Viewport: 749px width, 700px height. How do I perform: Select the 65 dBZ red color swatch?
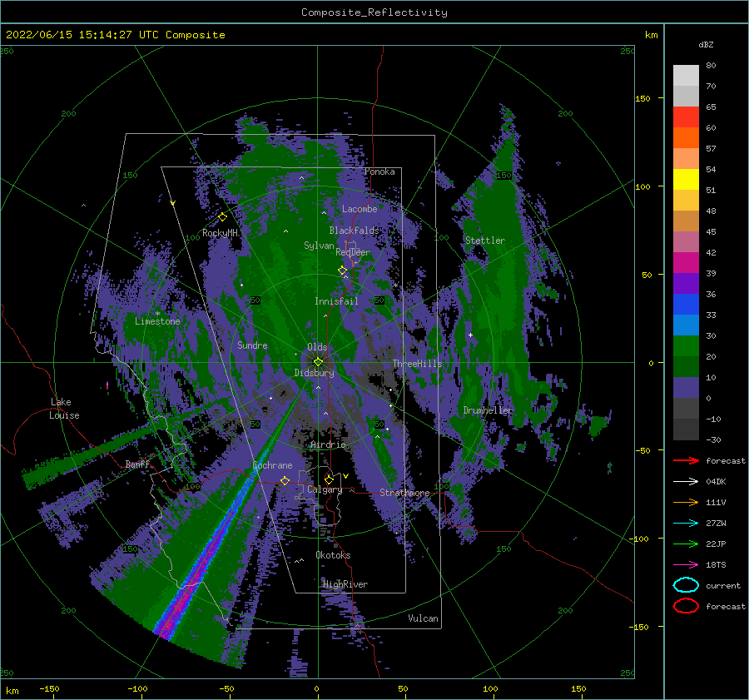click(x=686, y=117)
